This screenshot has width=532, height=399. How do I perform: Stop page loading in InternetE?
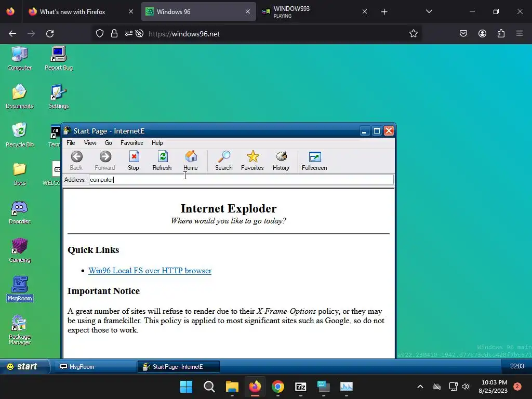coord(134,161)
